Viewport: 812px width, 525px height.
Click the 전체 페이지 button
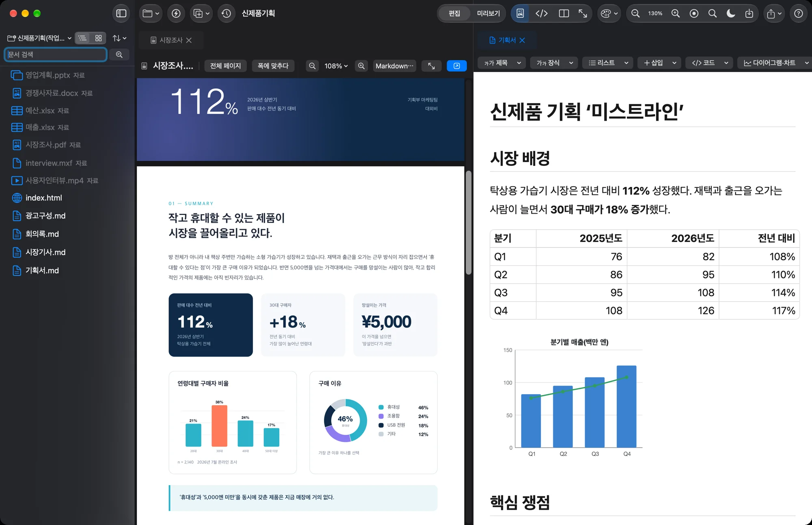(225, 66)
